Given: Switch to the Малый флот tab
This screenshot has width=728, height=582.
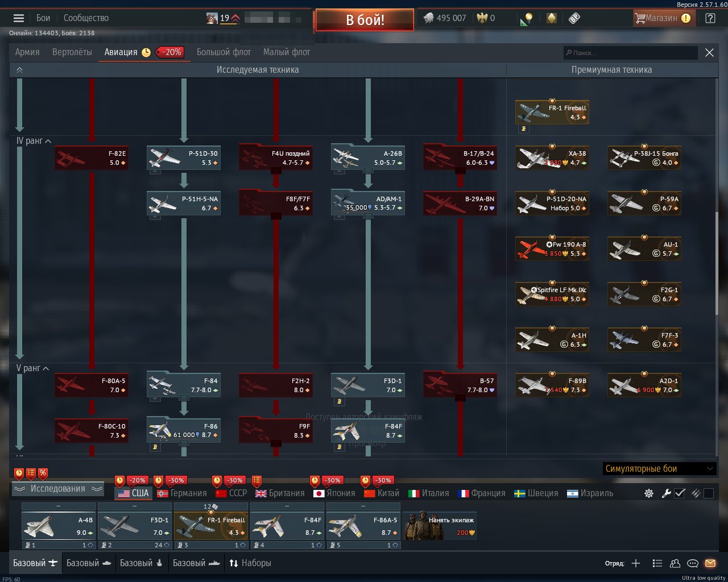Looking at the screenshot, I should click(x=287, y=52).
